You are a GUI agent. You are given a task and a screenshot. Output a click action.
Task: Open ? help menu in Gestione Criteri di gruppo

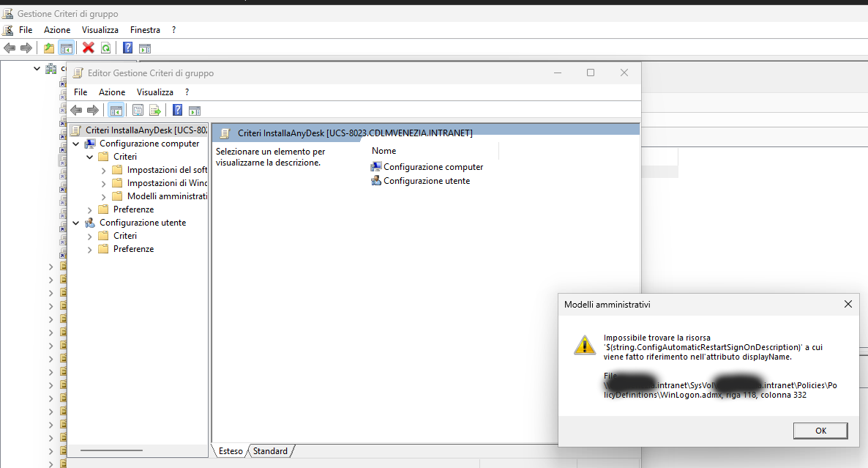[174, 30]
